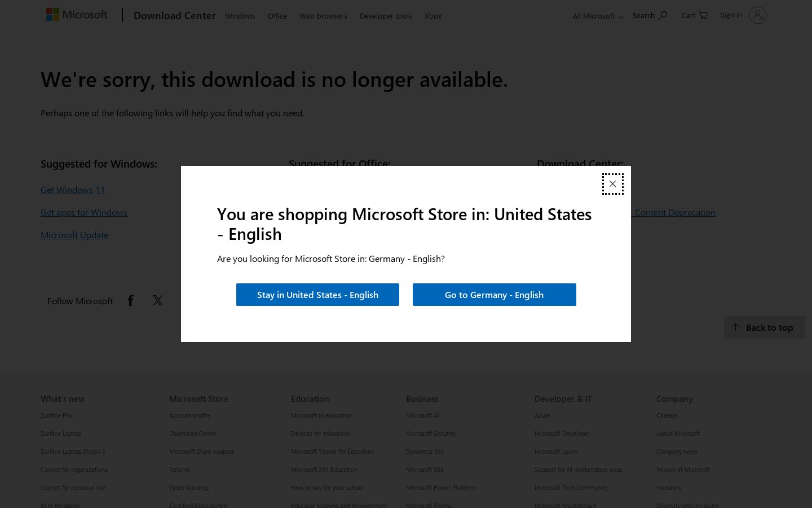Image resolution: width=812 pixels, height=508 pixels.
Task: Open the Content Deprecation link
Action: tap(674, 212)
